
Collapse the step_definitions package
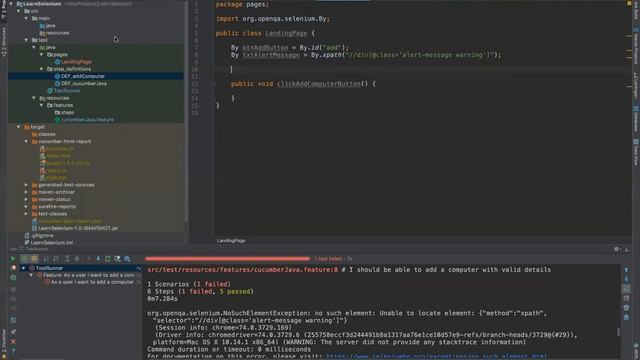[x=42, y=69]
